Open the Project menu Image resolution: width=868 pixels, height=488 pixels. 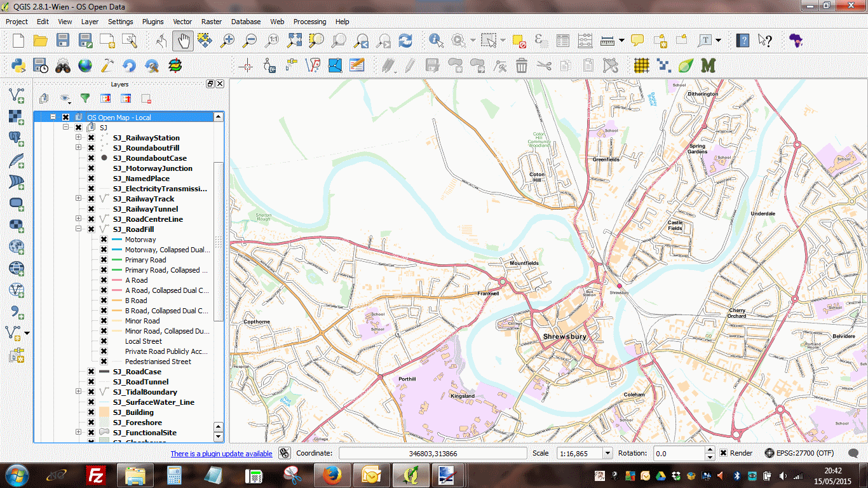[17, 22]
